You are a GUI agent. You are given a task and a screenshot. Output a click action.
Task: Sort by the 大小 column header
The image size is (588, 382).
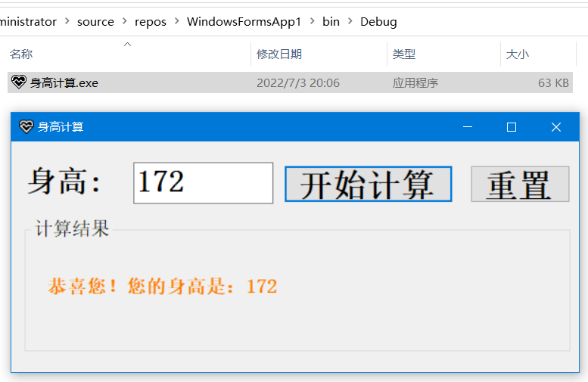(x=518, y=54)
